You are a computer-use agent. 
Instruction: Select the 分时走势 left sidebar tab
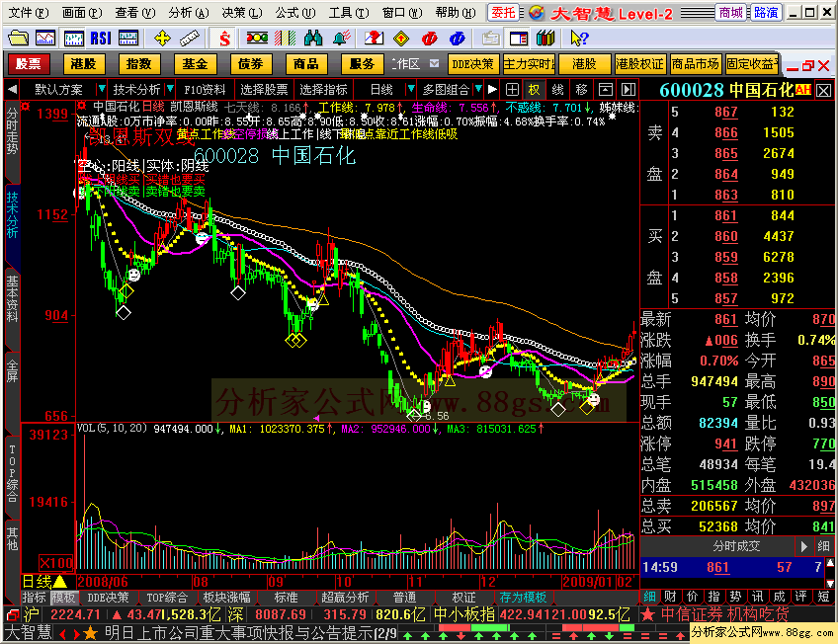(12, 131)
